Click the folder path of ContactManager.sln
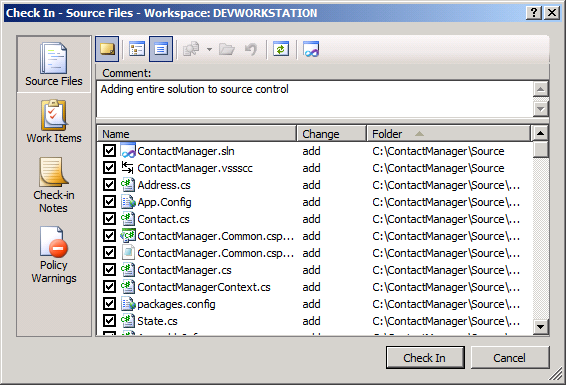This screenshot has width=566, height=385. click(438, 151)
